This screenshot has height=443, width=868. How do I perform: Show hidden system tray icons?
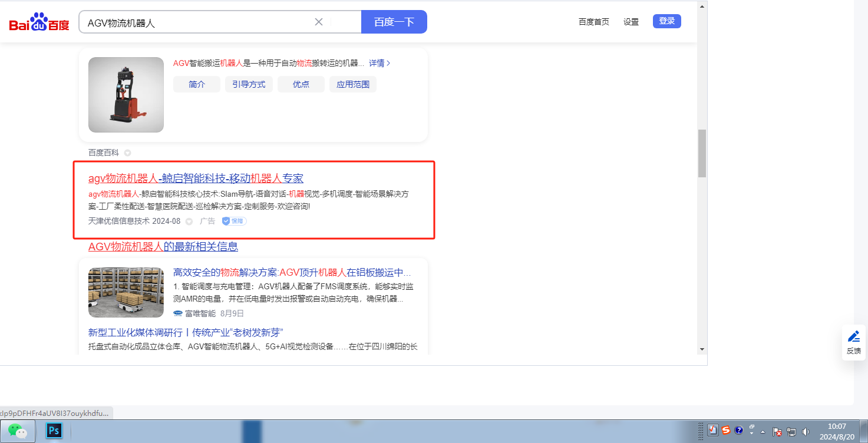point(764,432)
